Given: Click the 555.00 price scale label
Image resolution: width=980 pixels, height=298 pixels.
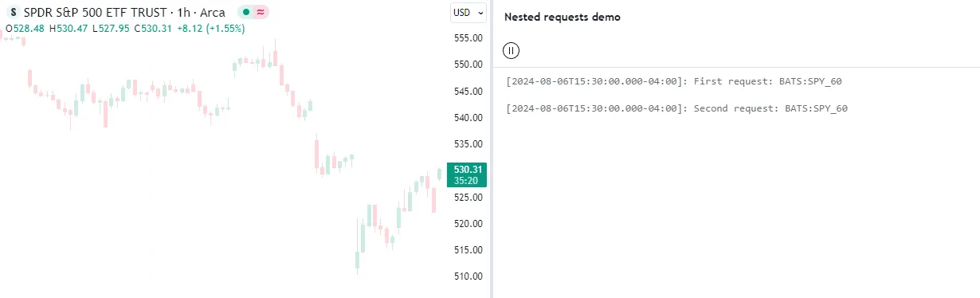Looking at the screenshot, I should [x=468, y=38].
